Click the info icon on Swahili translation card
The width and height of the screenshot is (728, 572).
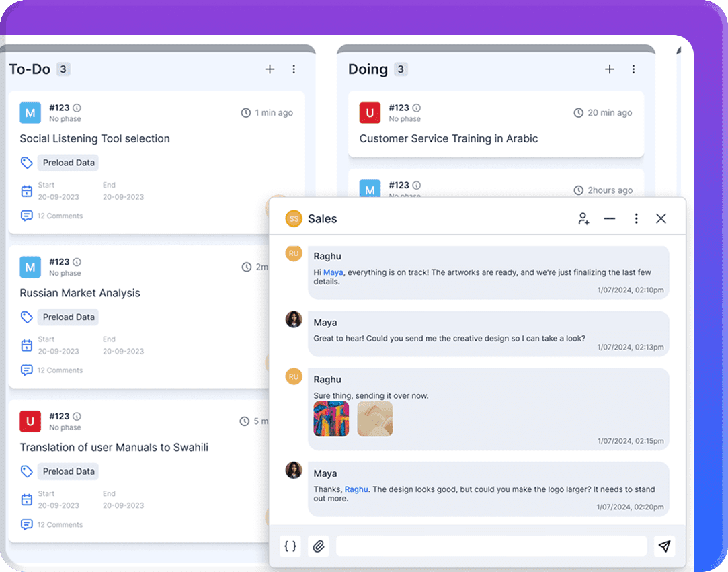tap(77, 416)
